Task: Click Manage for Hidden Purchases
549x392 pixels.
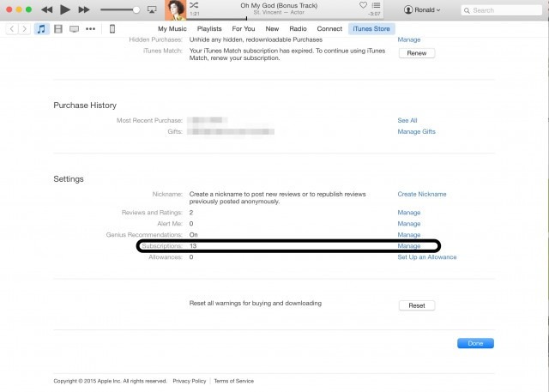Action: click(409, 40)
